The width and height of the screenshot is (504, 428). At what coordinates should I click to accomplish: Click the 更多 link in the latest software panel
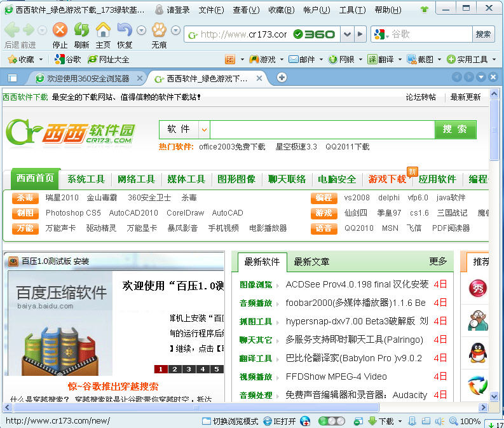tap(438, 261)
